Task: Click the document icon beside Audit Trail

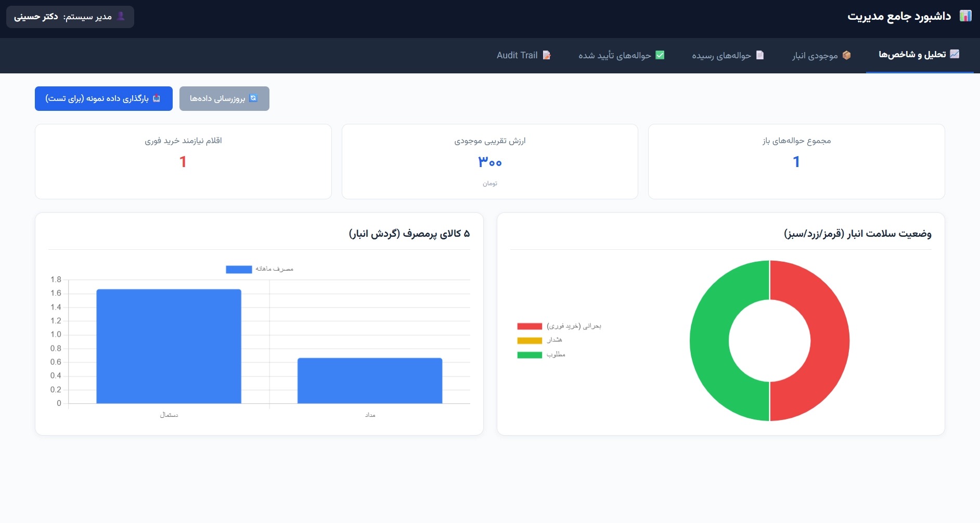Action: pyautogui.click(x=547, y=55)
